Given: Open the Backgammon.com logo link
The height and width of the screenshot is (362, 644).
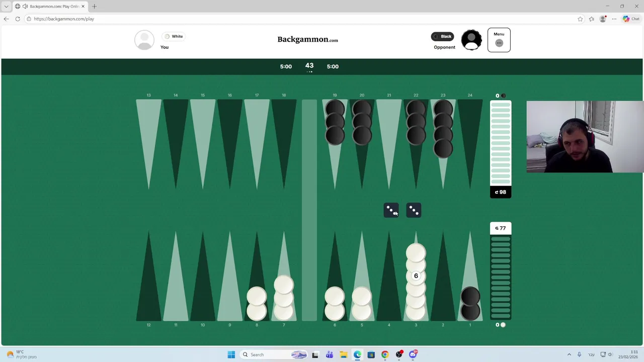Looking at the screenshot, I should point(307,39).
